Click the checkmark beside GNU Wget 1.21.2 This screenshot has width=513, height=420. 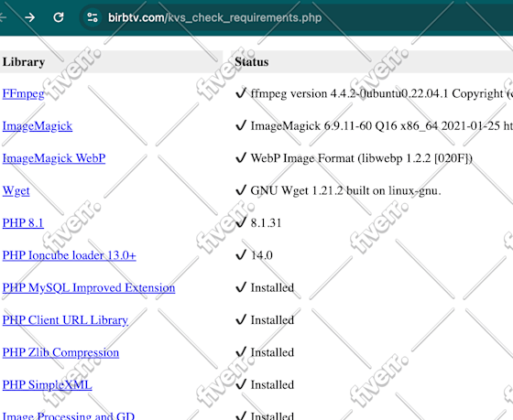point(241,190)
